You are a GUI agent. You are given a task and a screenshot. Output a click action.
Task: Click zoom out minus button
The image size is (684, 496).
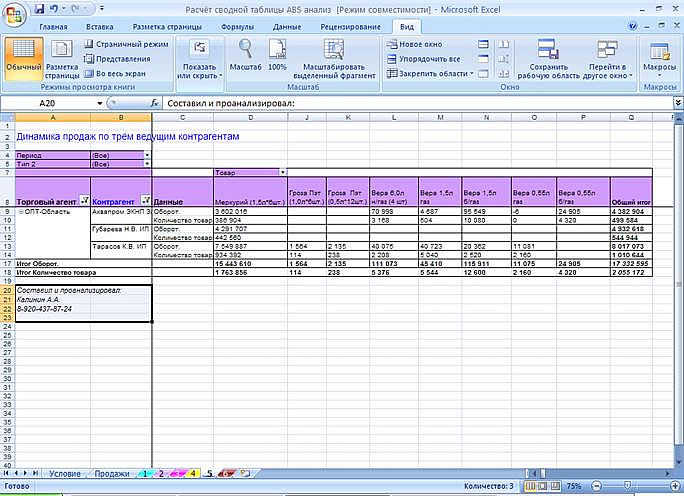click(596, 486)
